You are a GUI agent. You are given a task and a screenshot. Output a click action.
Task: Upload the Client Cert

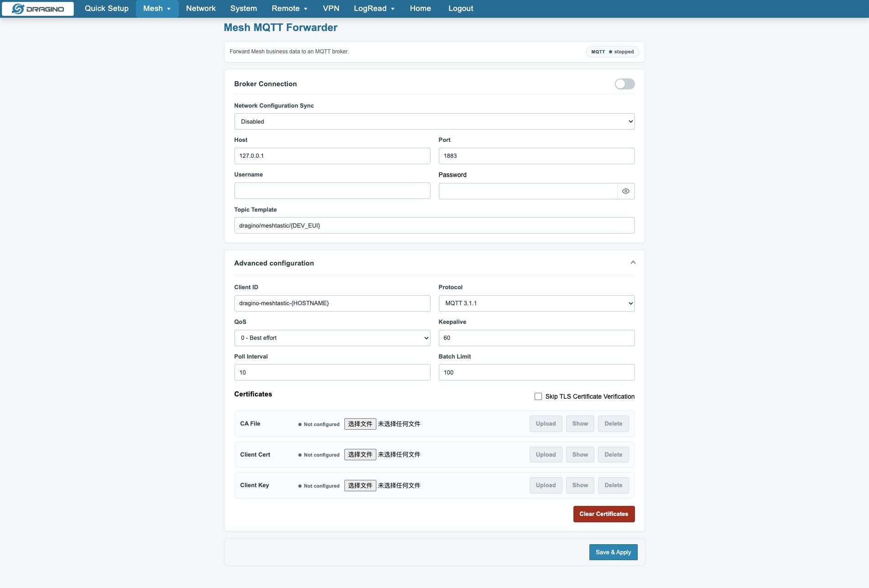546,455
